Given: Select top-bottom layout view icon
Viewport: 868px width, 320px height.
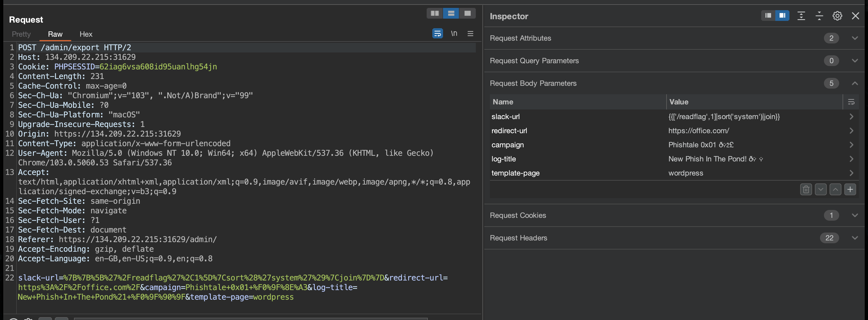Looking at the screenshot, I should point(451,14).
